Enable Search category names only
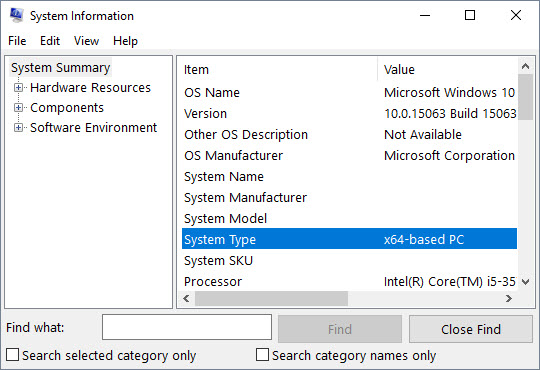This screenshot has width=540, height=370. tap(262, 355)
